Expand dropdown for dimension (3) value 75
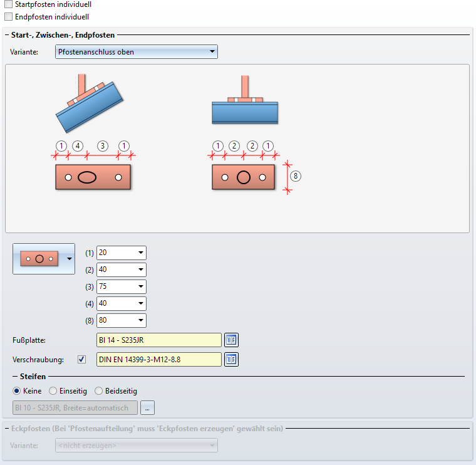This screenshot has width=476, height=465. pyautogui.click(x=140, y=286)
